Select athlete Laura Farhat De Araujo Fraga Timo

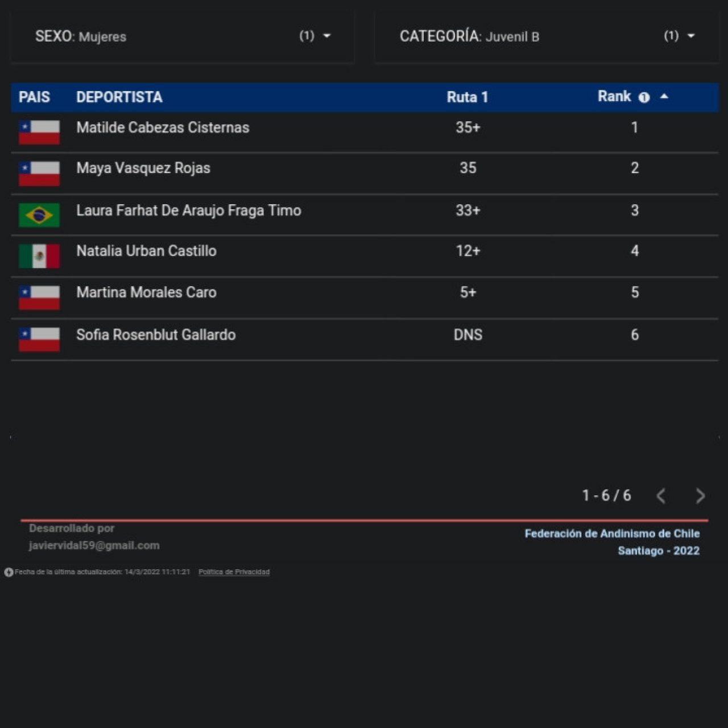coord(189,210)
